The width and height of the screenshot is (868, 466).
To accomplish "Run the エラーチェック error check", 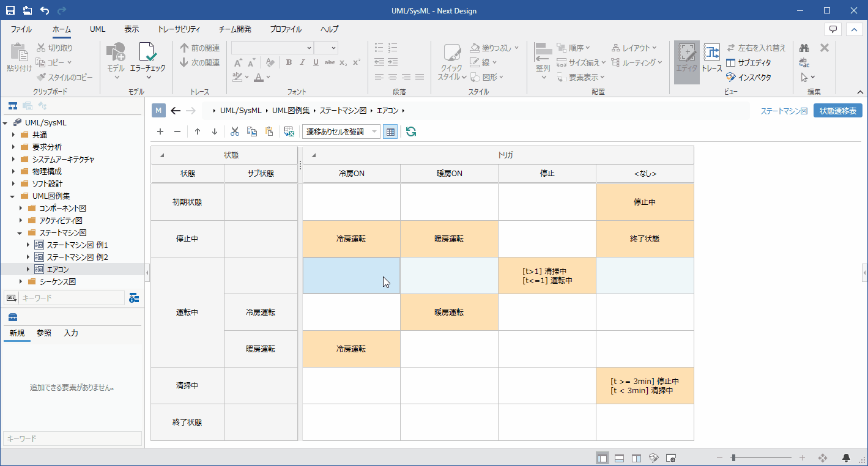I will [x=147, y=62].
